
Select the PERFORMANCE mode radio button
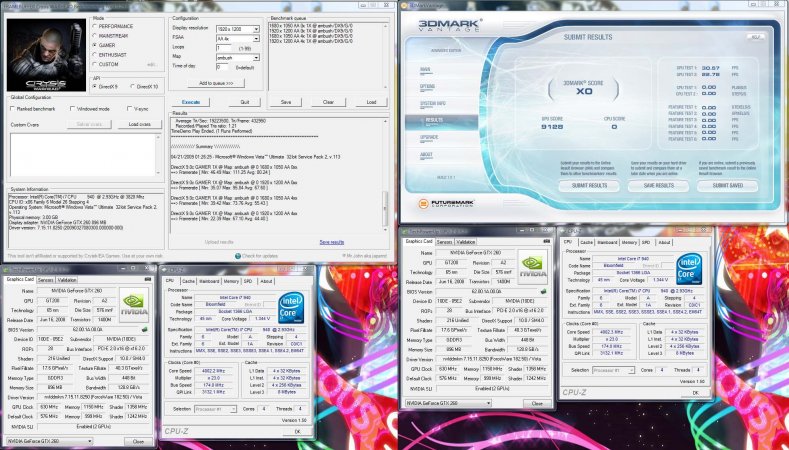(95, 26)
